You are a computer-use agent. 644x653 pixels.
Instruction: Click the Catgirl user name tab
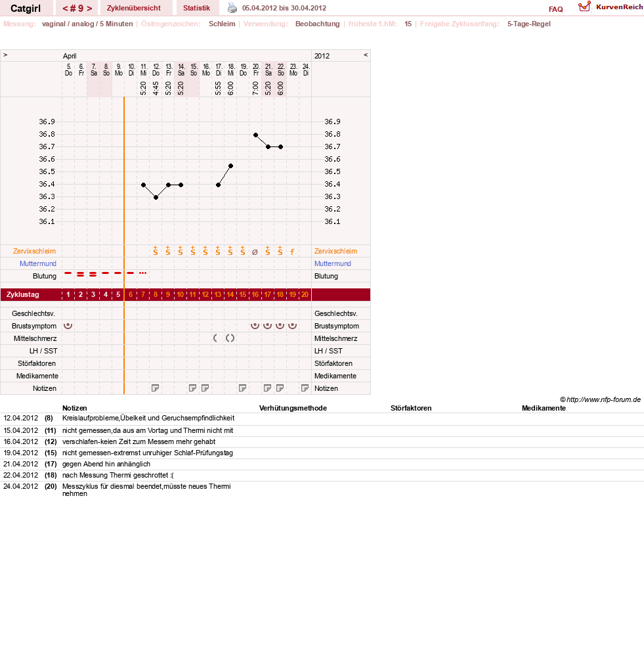tap(26, 9)
